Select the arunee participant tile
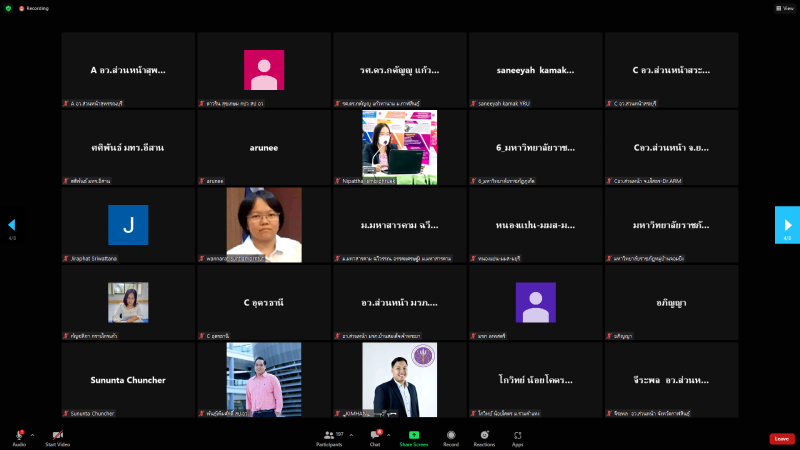800x450 pixels. click(263, 147)
